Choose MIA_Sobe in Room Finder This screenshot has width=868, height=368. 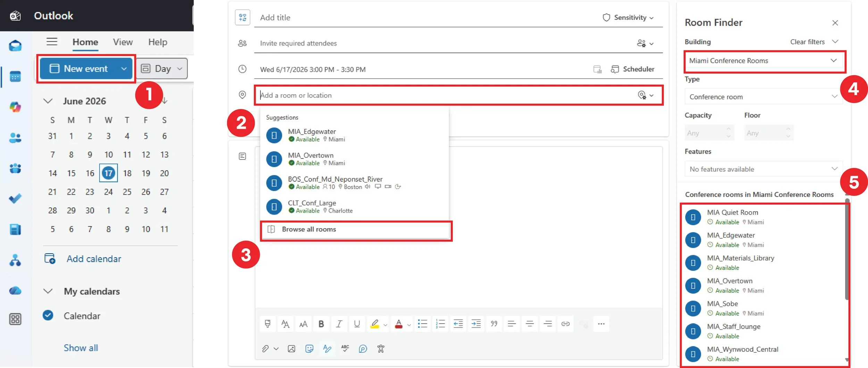click(x=763, y=308)
